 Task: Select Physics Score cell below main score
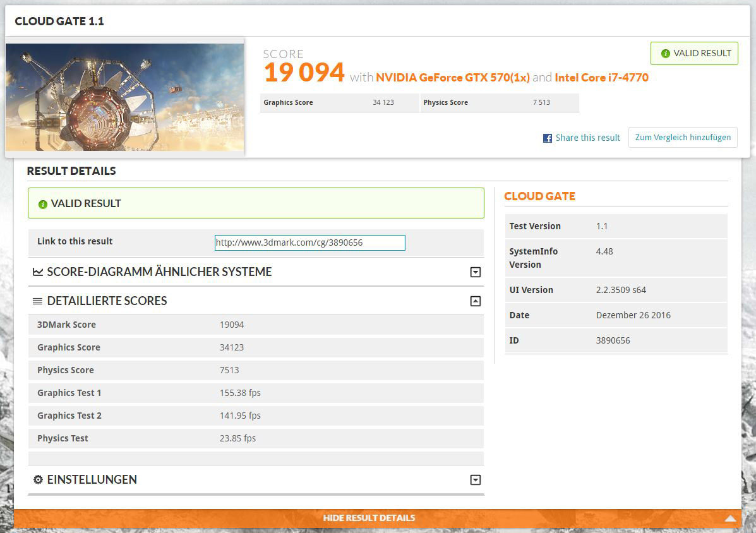pyautogui.click(x=499, y=103)
